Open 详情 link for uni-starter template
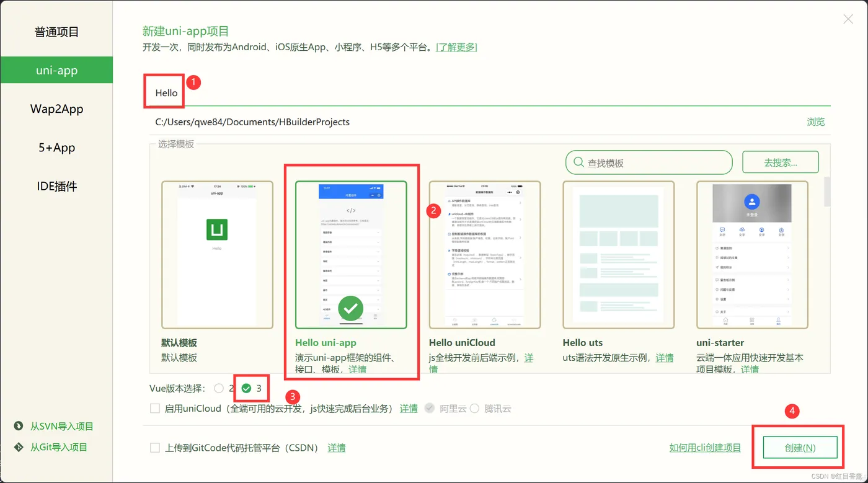868x483 pixels. coord(750,369)
